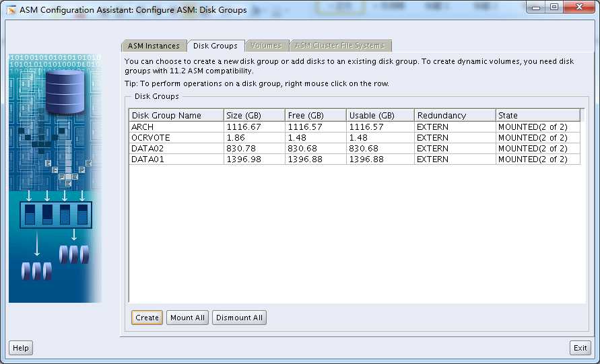Click DATA02 free value 830.68
Image resolution: width=600 pixels, height=364 pixels.
tap(302, 148)
